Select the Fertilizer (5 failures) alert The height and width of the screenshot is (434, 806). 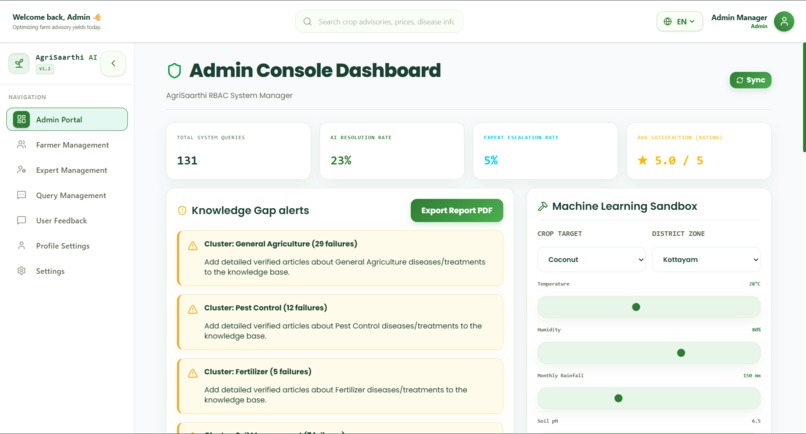click(340, 386)
